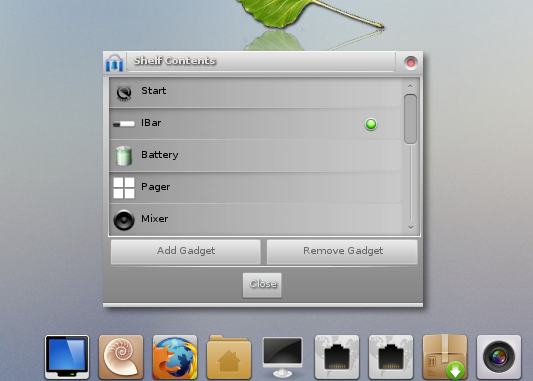Open the black display monitor app in the dock
Viewport: 533px width, 381px height.
click(282, 357)
